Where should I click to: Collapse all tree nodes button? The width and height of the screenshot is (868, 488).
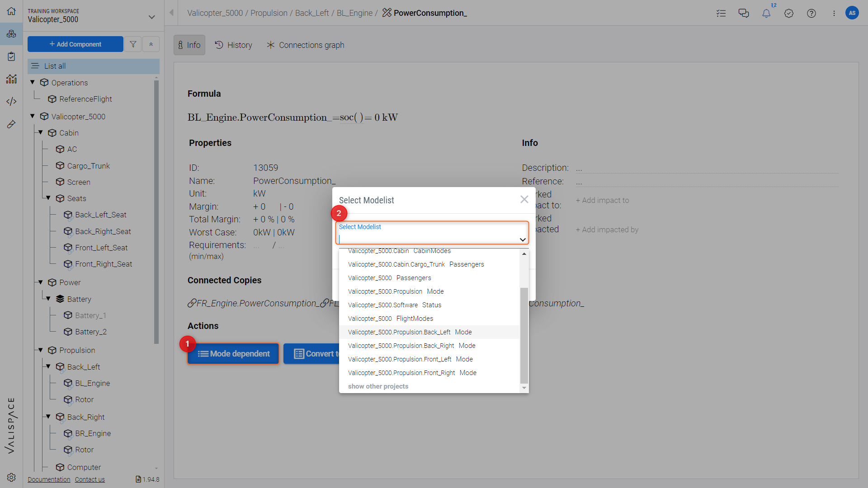pos(151,44)
